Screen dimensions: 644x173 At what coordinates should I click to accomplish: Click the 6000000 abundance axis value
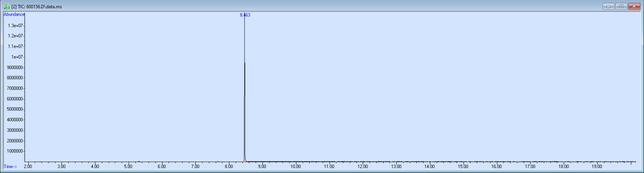click(15, 99)
